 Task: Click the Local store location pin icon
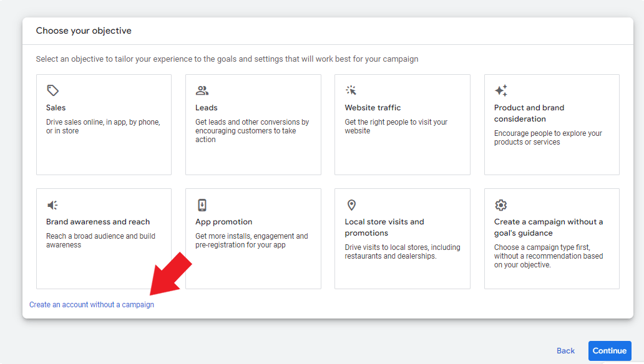(351, 205)
